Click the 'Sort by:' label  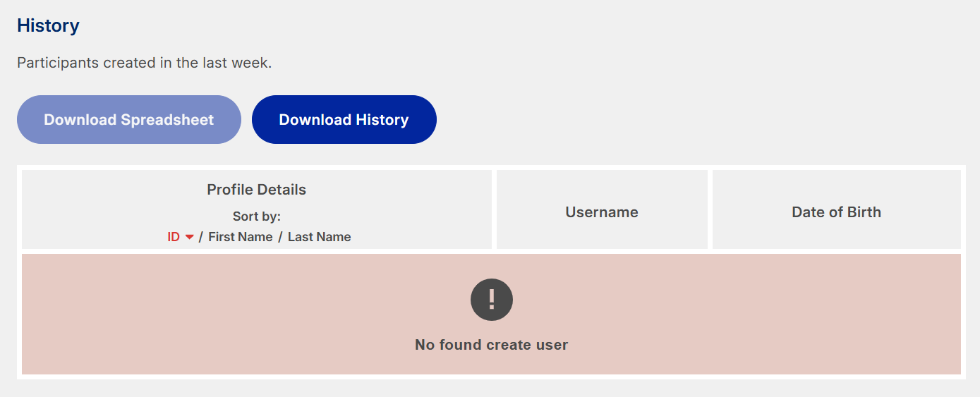coord(257,216)
